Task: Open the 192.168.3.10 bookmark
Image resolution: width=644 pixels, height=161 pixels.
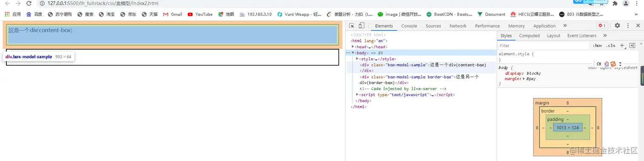Action: coord(256,14)
